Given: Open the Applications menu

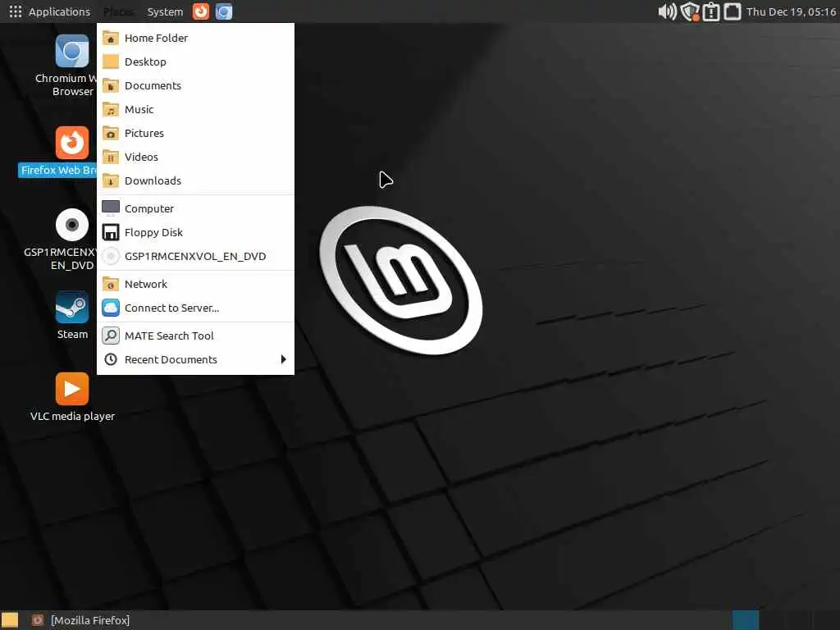Looking at the screenshot, I should [50, 11].
